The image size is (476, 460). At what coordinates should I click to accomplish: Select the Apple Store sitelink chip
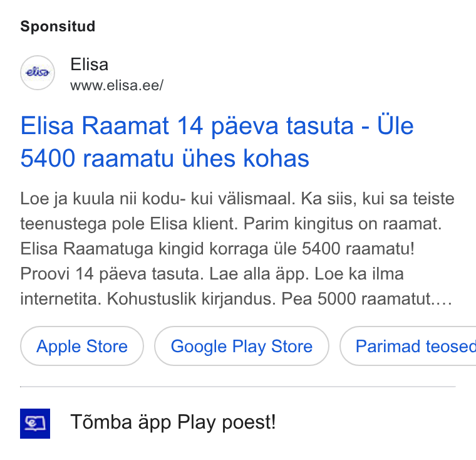click(82, 346)
